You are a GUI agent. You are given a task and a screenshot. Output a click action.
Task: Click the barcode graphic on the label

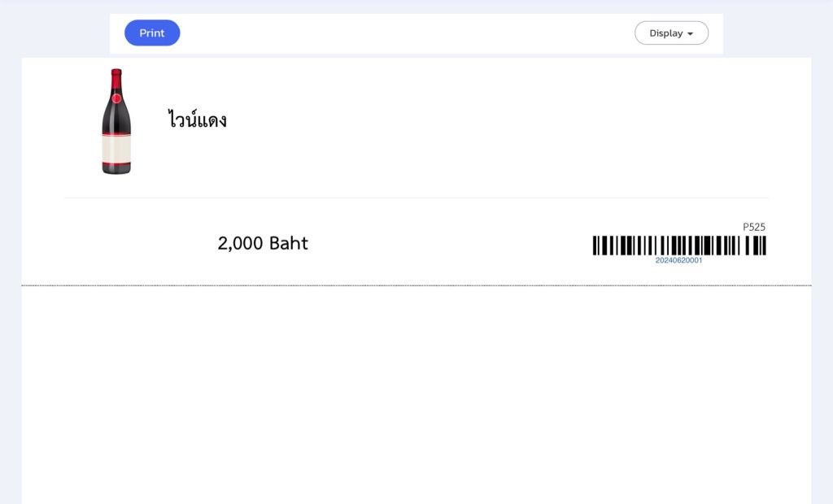coord(679,245)
